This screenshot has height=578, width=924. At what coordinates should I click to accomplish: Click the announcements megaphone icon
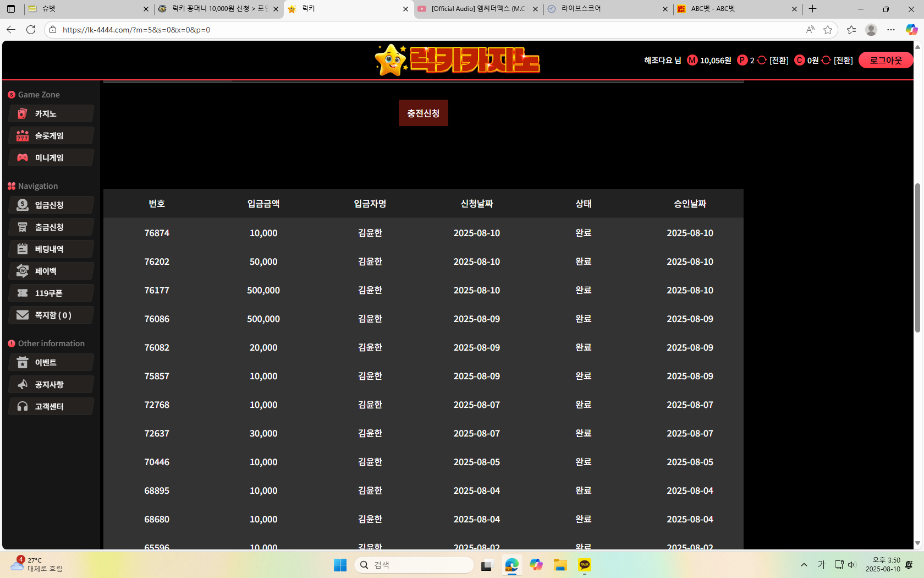click(23, 385)
